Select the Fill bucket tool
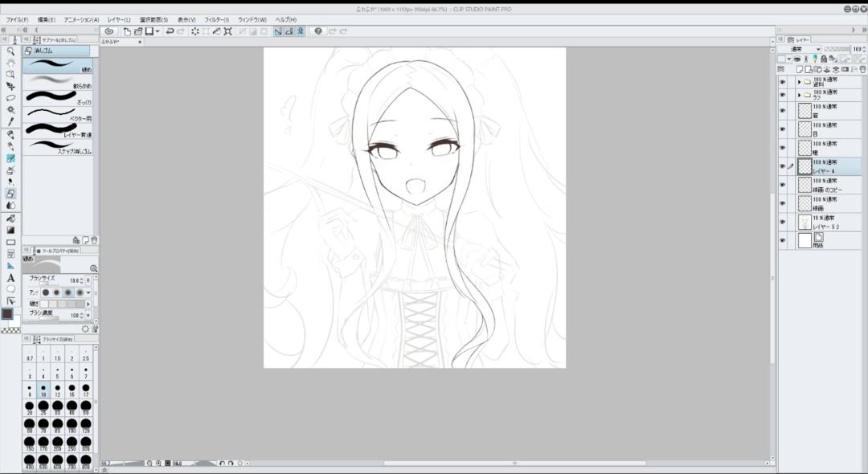The width and height of the screenshot is (868, 474). pyautogui.click(x=10, y=219)
